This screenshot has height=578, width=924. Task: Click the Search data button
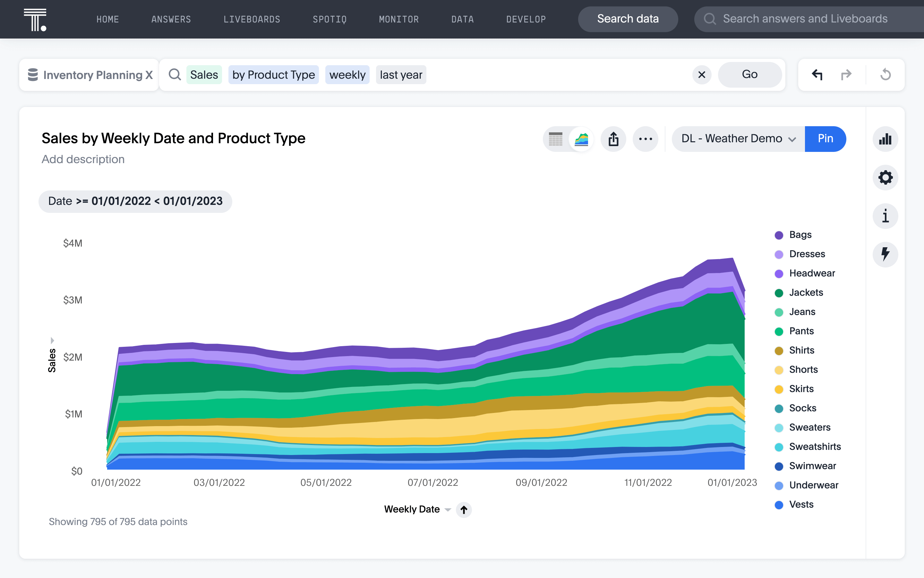[628, 19]
